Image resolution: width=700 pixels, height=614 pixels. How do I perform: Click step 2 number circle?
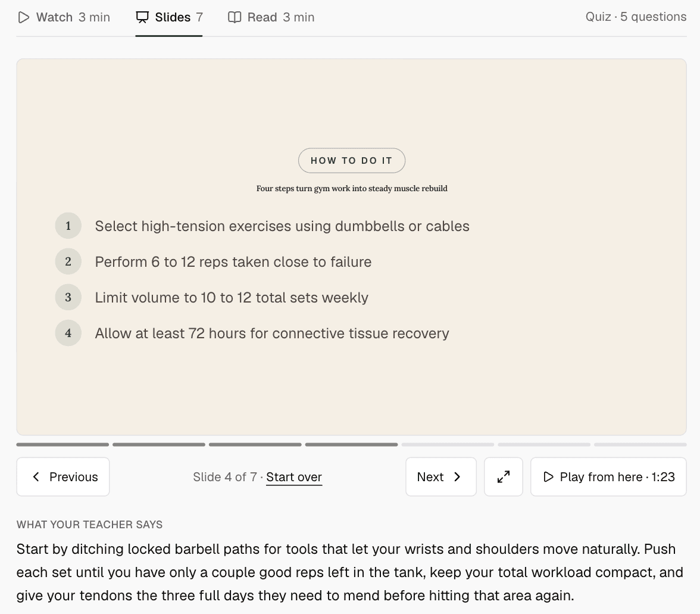68,261
